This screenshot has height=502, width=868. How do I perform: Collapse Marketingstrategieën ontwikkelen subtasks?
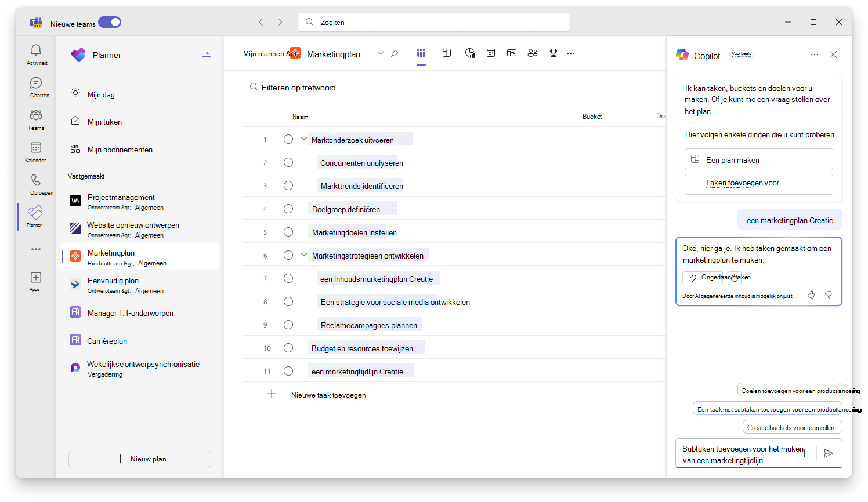[x=304, y=255]
